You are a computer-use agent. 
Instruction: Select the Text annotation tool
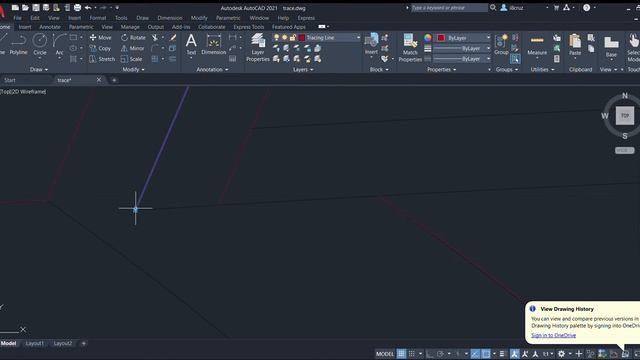coord(191,44)
